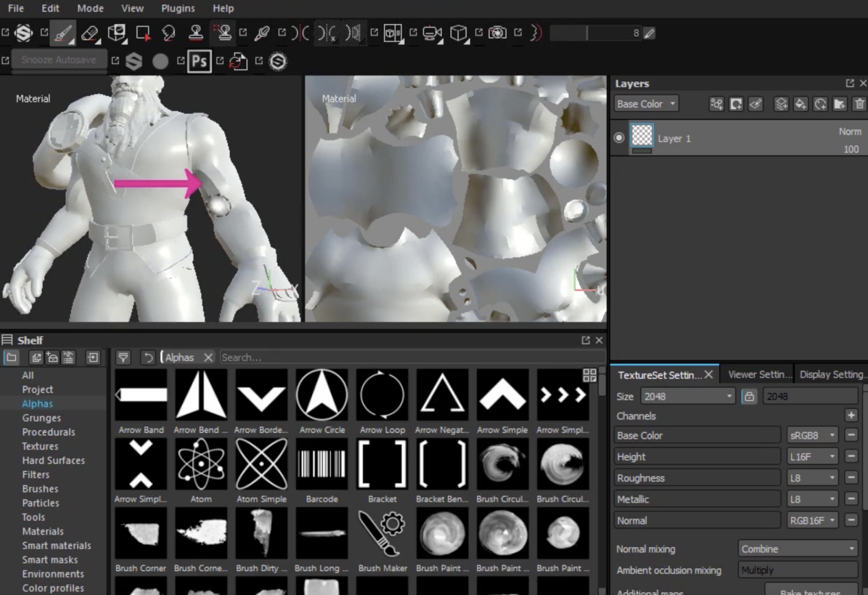Select Procedurals shelf category
Viewport: 868px width, 595px height.
coord(49,432)
